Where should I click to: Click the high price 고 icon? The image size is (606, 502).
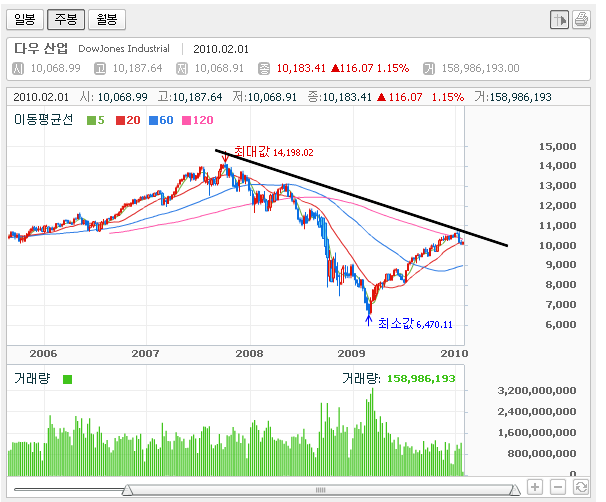(100, 69)
